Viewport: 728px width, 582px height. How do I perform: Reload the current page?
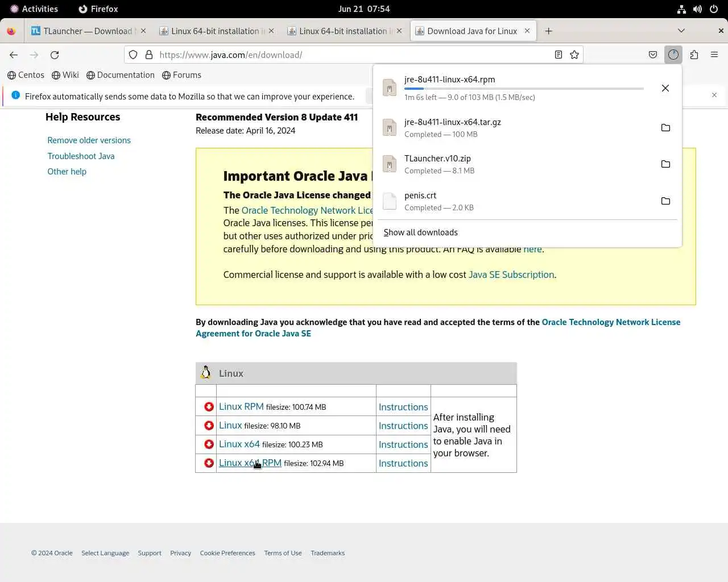pyautogui.click(x=55, y=55)
